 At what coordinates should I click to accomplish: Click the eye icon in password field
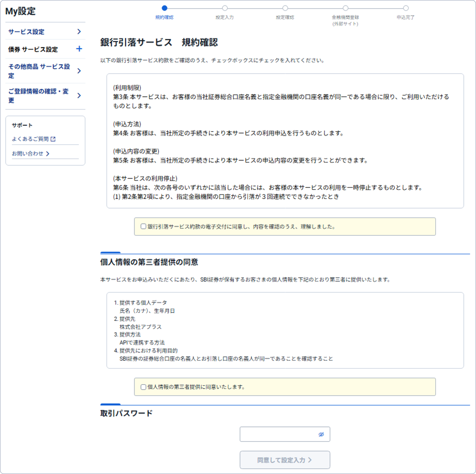pos(321,434)
